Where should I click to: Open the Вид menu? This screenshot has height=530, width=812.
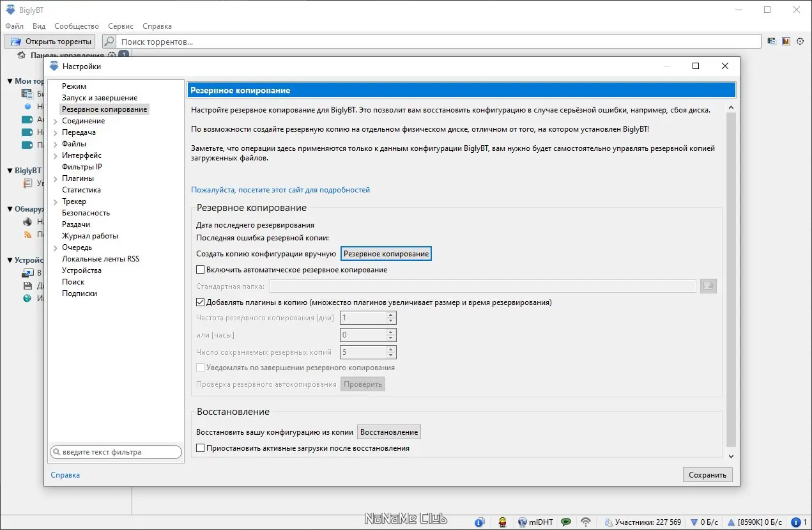tap(39, 26)
